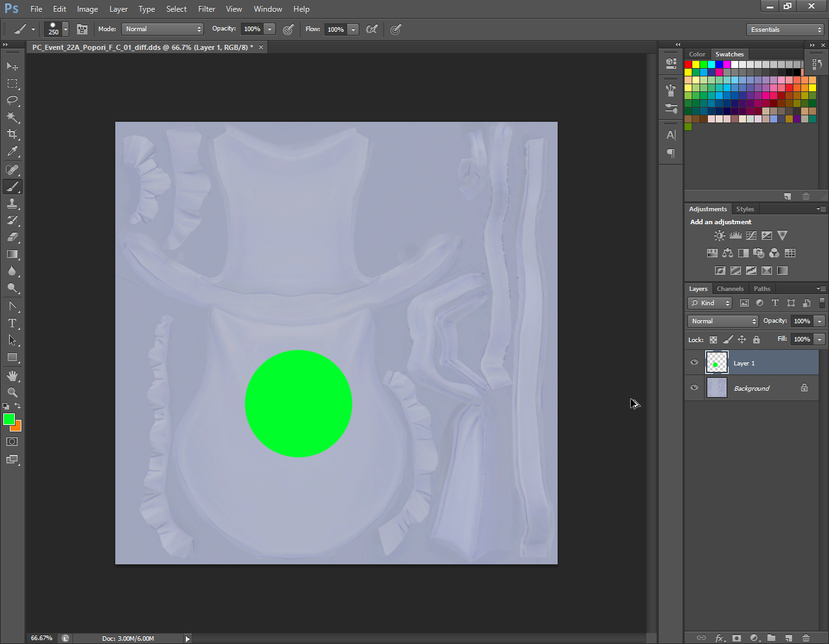Switch to the Channels tab
This screenshot has width=829, height=644.
pos(730,289)
